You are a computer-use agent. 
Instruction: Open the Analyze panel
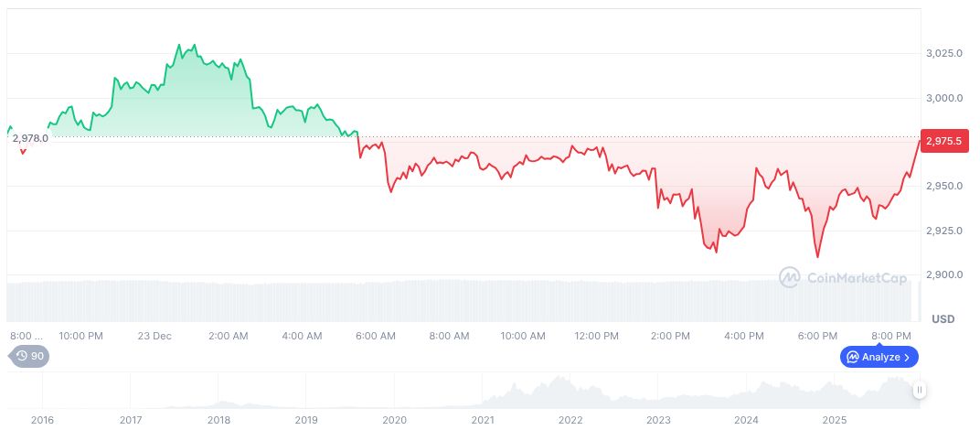(879, 357)
